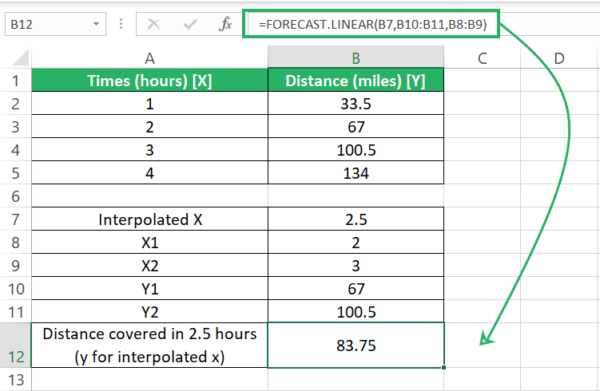Click the Cancel (X) formula icon

click(x=154, y=24)
